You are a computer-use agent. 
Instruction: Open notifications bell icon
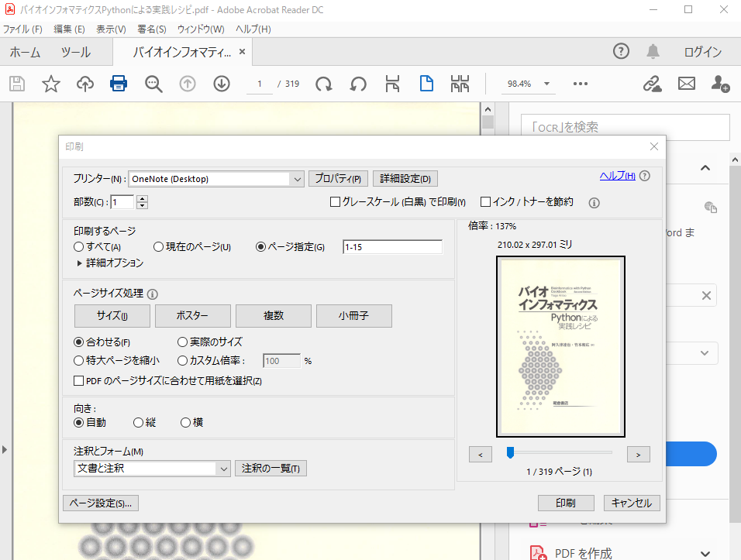pos(653,51)
